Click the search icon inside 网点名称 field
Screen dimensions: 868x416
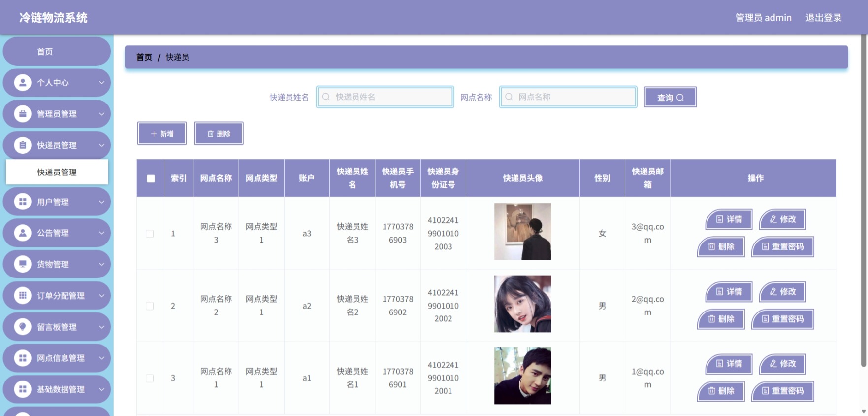509,97
